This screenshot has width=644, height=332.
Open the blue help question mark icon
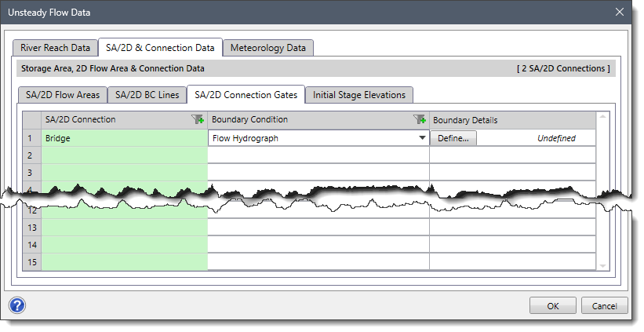tap(17, 305)
